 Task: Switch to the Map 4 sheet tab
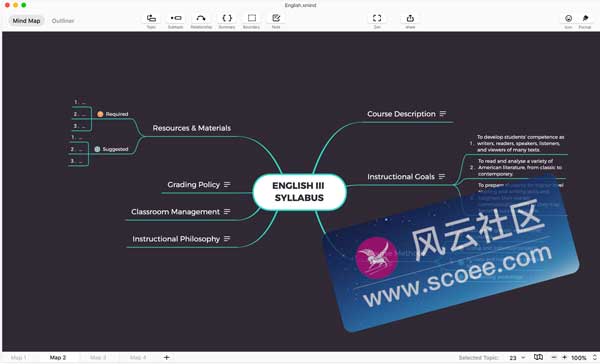138,357
